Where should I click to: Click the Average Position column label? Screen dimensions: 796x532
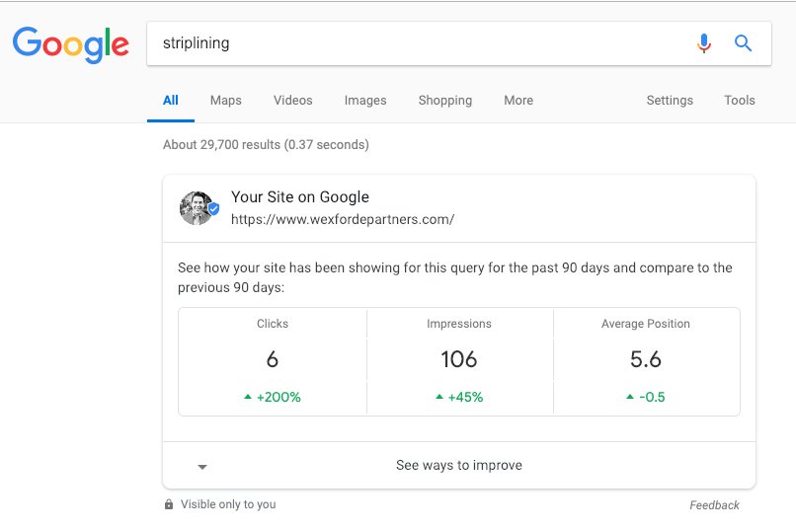(x=645, y=324)
